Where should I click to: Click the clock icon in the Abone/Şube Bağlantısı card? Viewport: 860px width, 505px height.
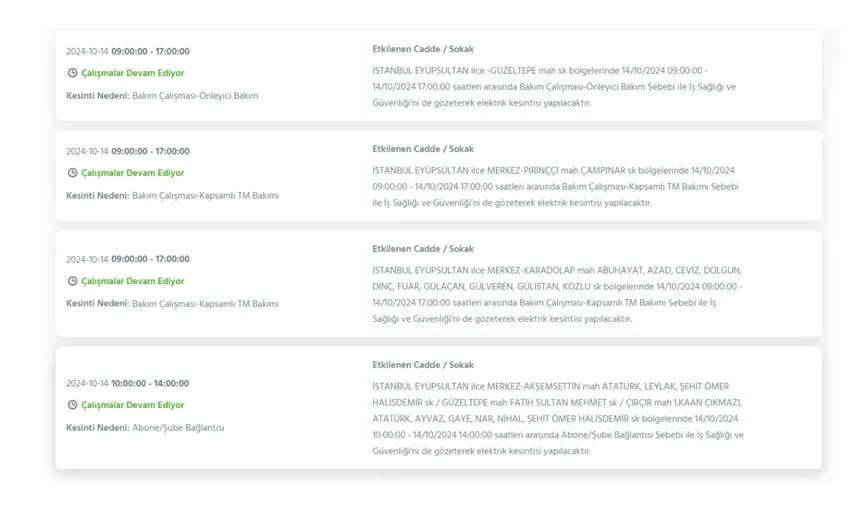click(72, 405)
